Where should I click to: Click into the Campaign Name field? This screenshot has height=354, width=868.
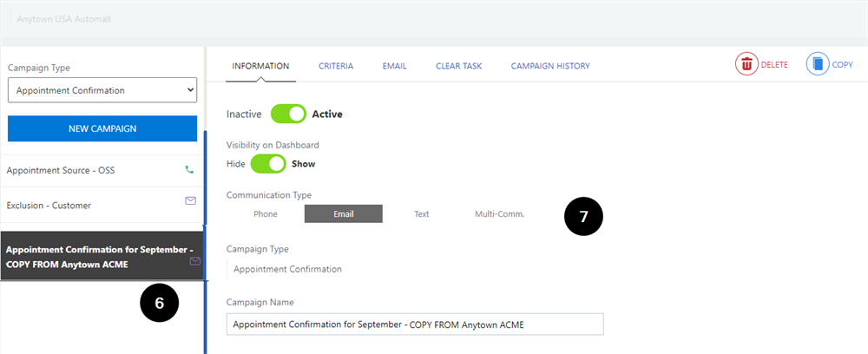pyautogui.click(x=415, y=324)
